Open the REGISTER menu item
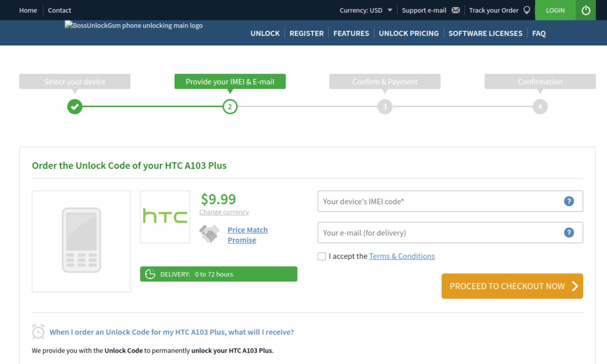 306,33
